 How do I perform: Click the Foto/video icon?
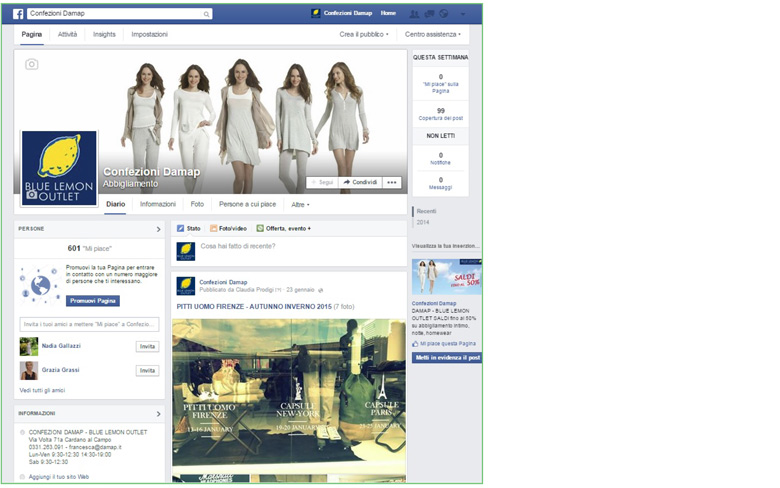213,228
